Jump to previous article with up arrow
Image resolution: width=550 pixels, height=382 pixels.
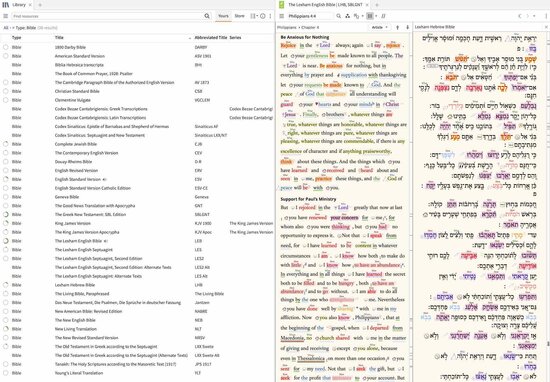coord(397,27)
